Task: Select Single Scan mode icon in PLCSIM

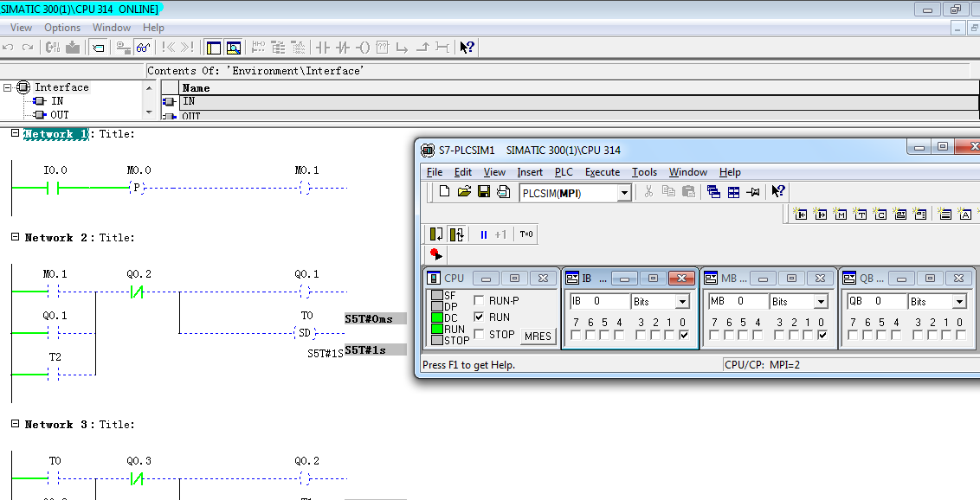Action: [437, 234]
